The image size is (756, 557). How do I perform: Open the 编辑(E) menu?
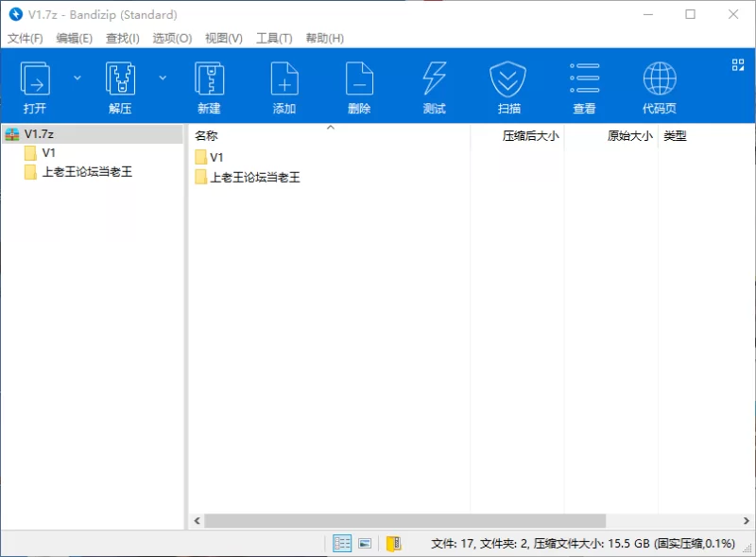point(75,38)
